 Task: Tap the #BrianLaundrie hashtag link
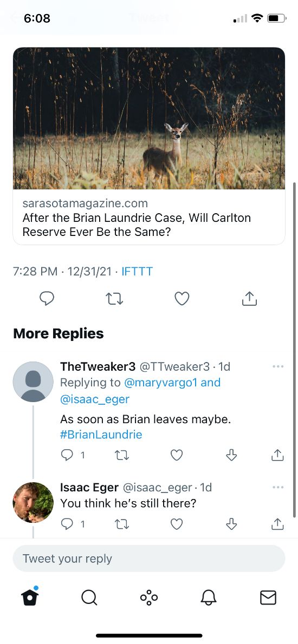pos(101,435)
